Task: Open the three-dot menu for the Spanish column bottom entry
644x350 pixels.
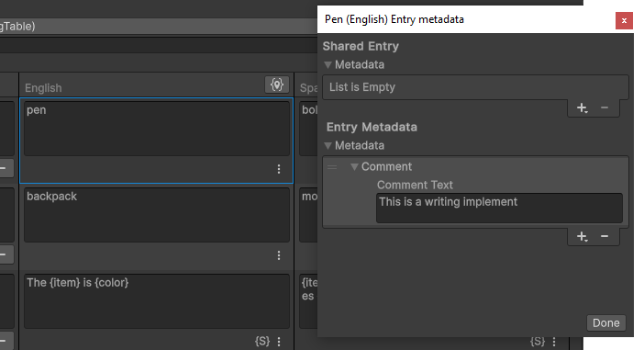Action: click(x=554, y=342)
